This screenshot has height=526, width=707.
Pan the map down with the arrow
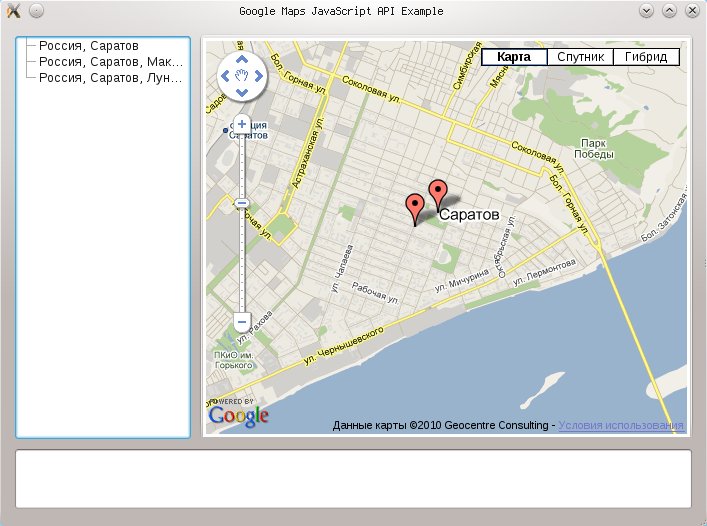pyautogui.click(x=242, y=92)
